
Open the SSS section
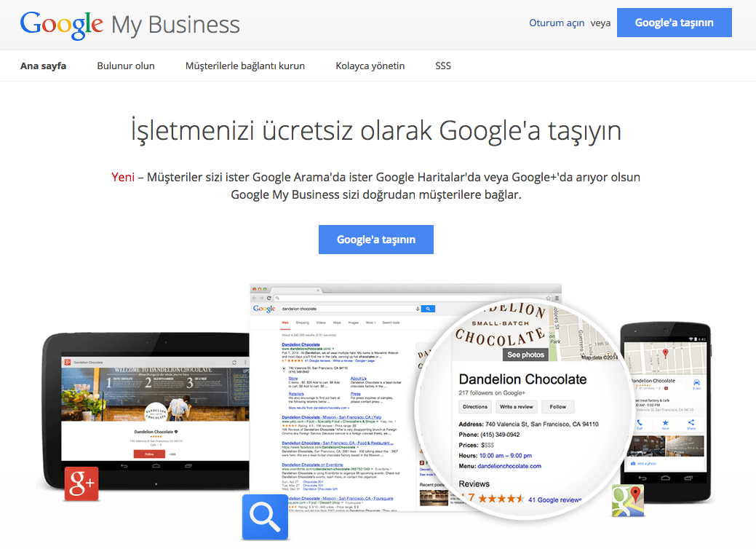(x=442, y=66)
